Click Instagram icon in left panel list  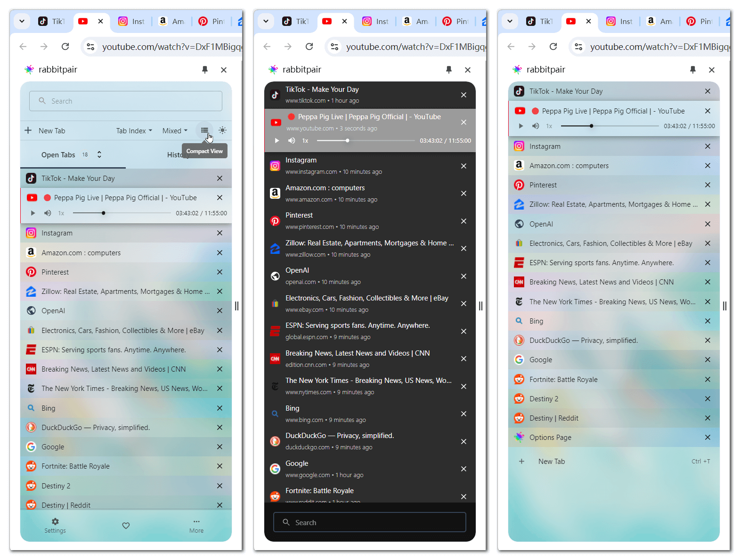pos(31,233)
